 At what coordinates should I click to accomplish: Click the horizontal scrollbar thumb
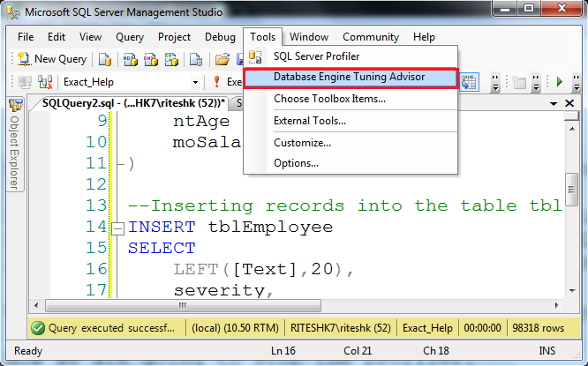pos(183,306)
